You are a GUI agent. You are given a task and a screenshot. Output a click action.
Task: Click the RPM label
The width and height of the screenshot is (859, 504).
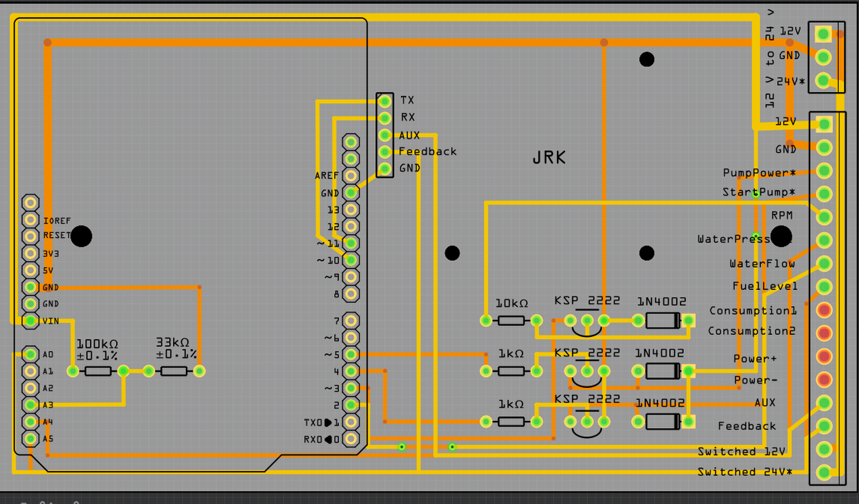tap(782, 215)
